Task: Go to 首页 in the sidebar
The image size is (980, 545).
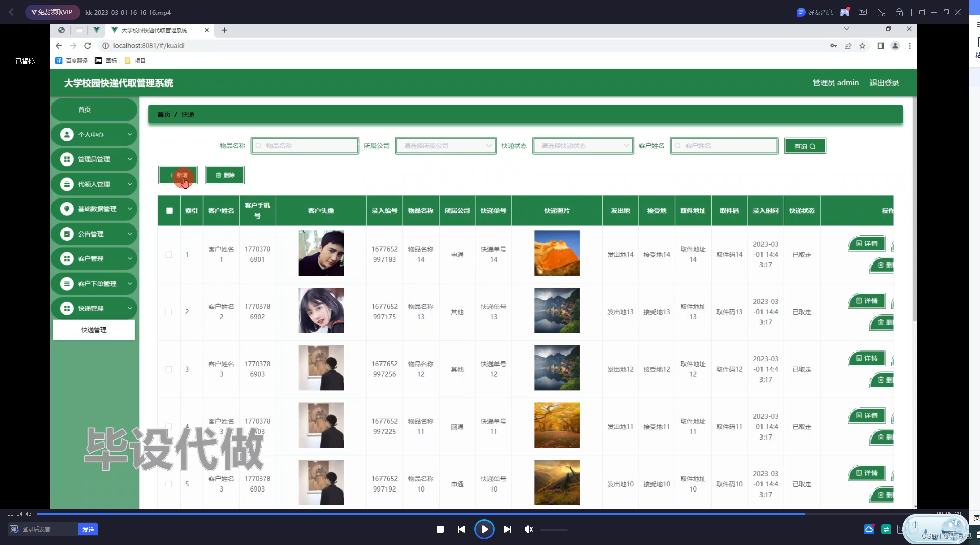Action: click(x=84, y=110)
